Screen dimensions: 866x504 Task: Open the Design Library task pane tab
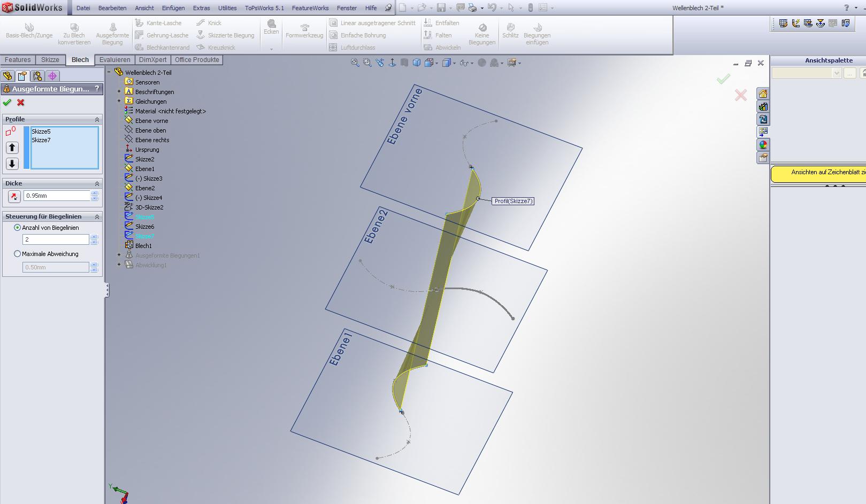763,107
